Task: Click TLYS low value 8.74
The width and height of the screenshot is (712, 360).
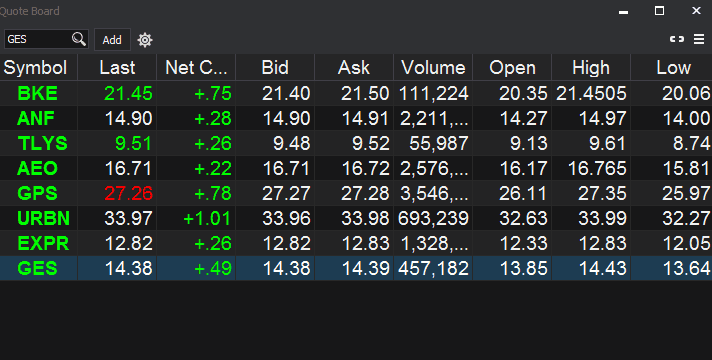Action: coord(692,143)
